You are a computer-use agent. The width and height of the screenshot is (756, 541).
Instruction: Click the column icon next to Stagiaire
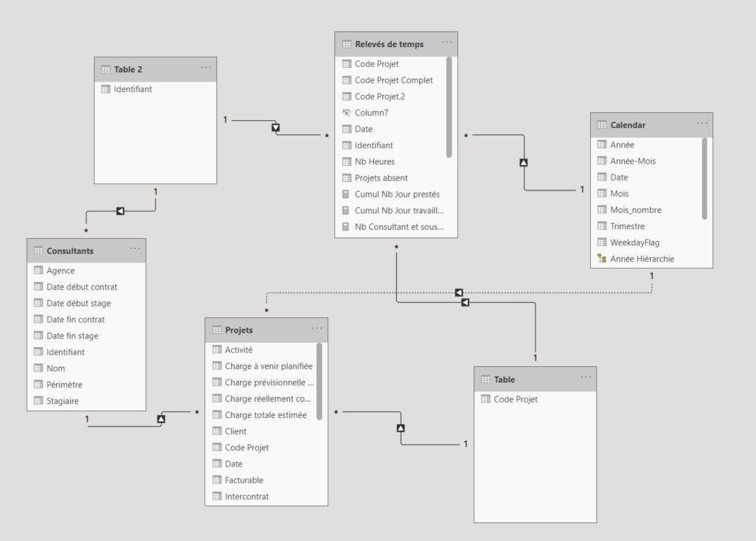(38, 400)
